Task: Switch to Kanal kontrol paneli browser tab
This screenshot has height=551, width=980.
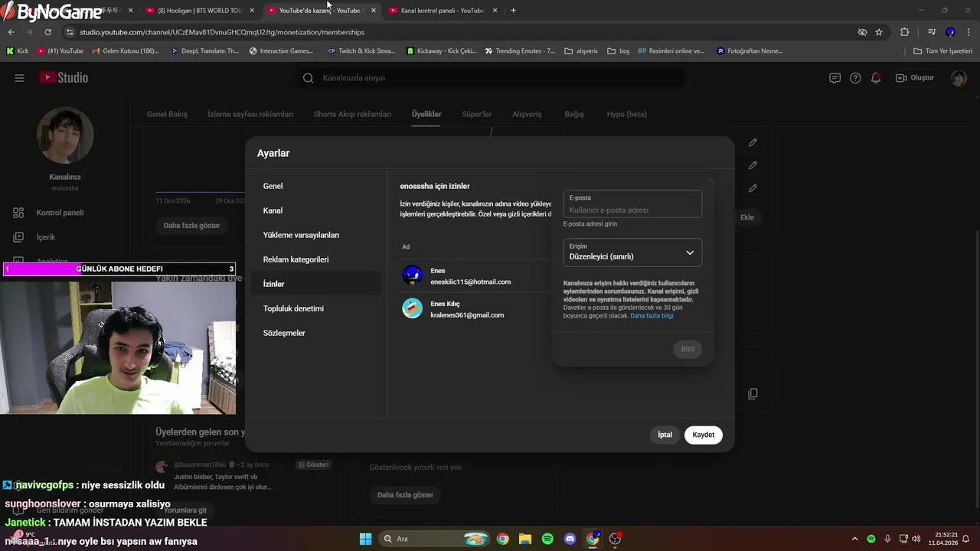Action: (x=442, y=11)
